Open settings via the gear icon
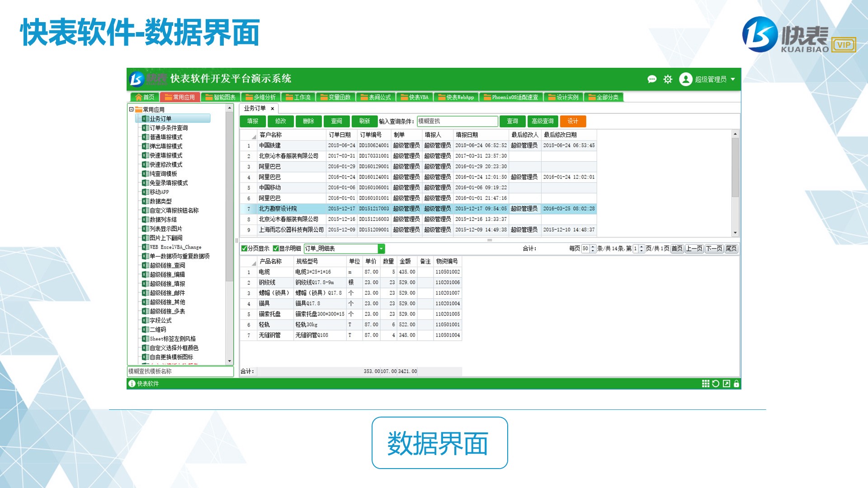868x488 pixels. point(668,79)
